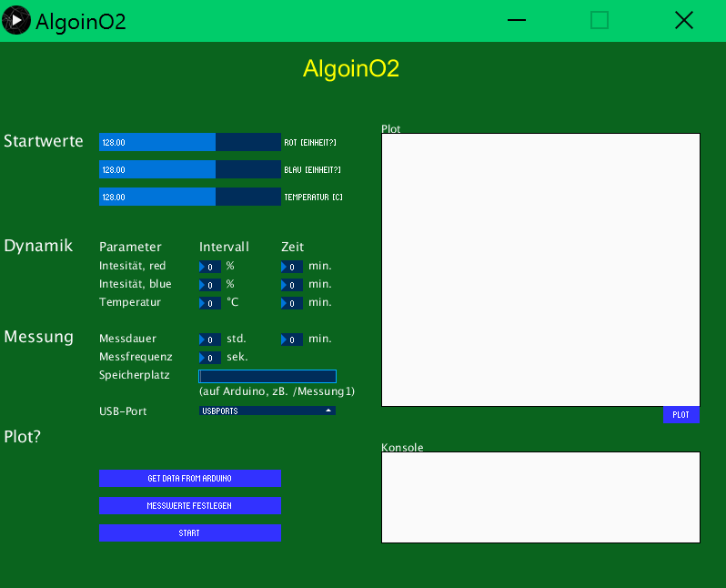Click the 'Plot?' label
726x588 pixels.
coord(22,437)
